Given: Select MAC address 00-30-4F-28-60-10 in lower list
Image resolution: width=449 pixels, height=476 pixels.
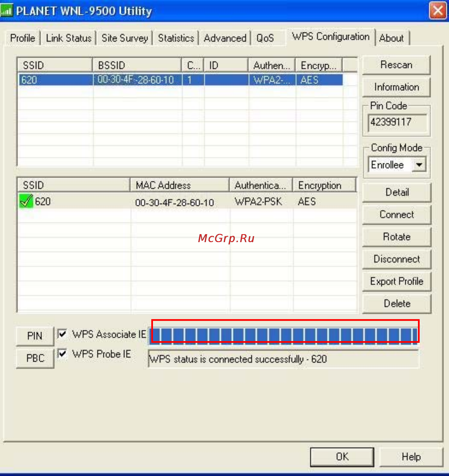Looking at the screenshot, I should click(x=174, y=202).
